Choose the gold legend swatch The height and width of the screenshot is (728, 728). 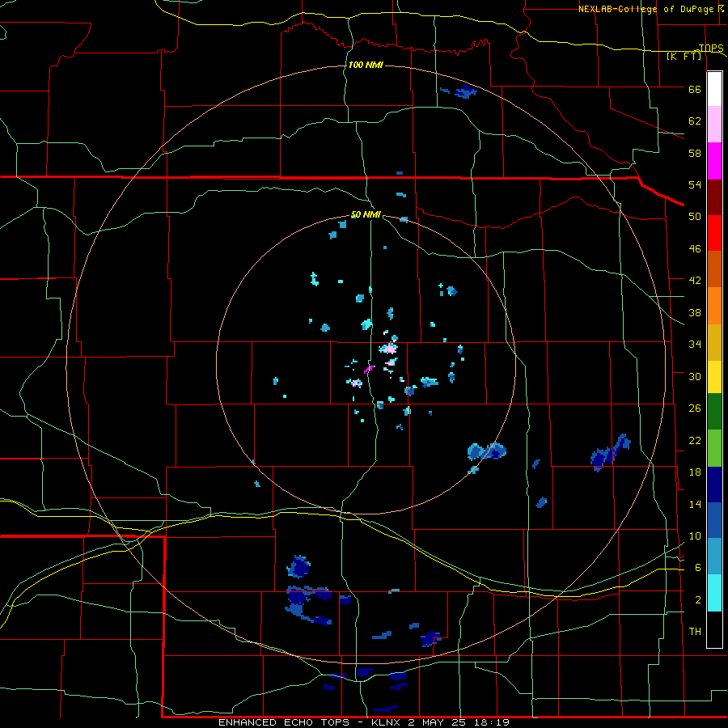pyautogui.click(x=714, y=342)
